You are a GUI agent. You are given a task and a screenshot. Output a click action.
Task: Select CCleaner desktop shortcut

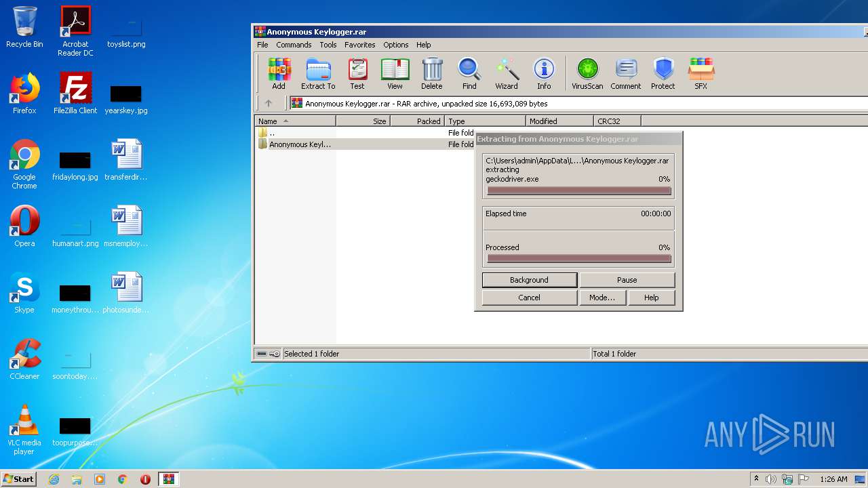coord(24,359)
